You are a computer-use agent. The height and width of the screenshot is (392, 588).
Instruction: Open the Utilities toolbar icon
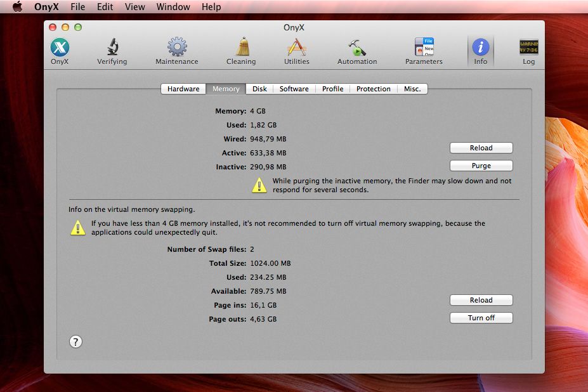point(297,51)
